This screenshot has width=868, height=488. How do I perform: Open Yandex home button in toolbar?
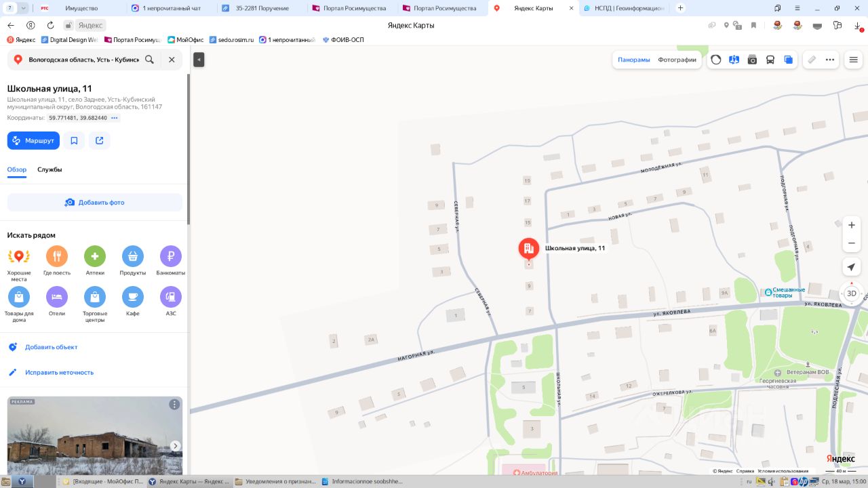(x=31, y=25)
